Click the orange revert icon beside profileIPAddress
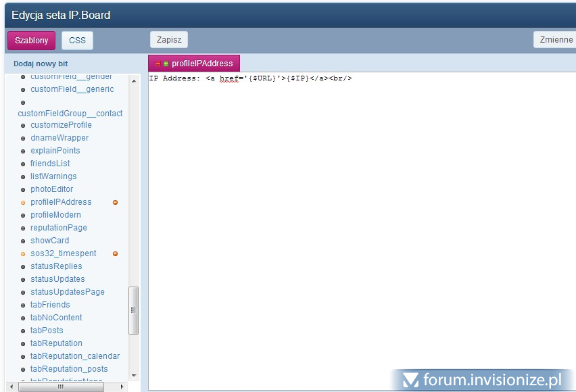 115,202
